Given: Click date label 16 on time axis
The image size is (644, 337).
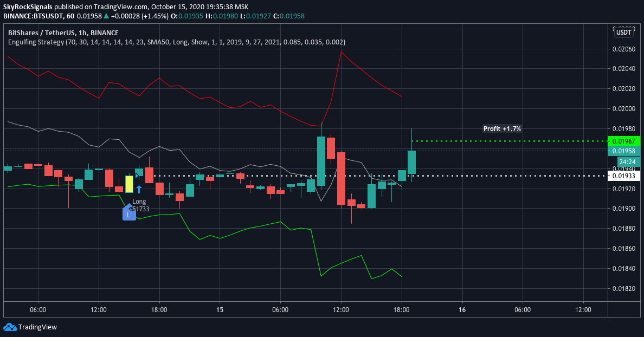Looking at the screenshot, I should [x=462, y=310].
